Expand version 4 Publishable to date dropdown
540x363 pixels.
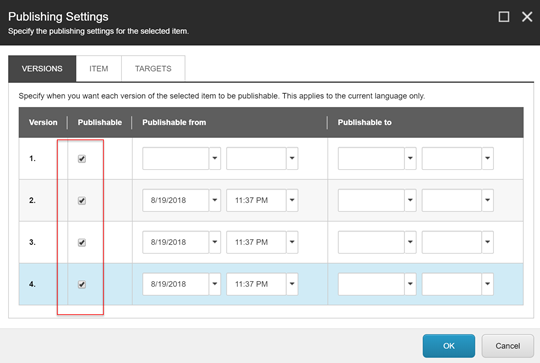410,284
